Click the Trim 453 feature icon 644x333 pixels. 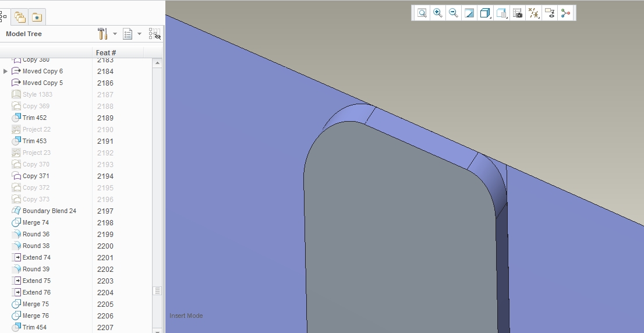pos(16,141)
